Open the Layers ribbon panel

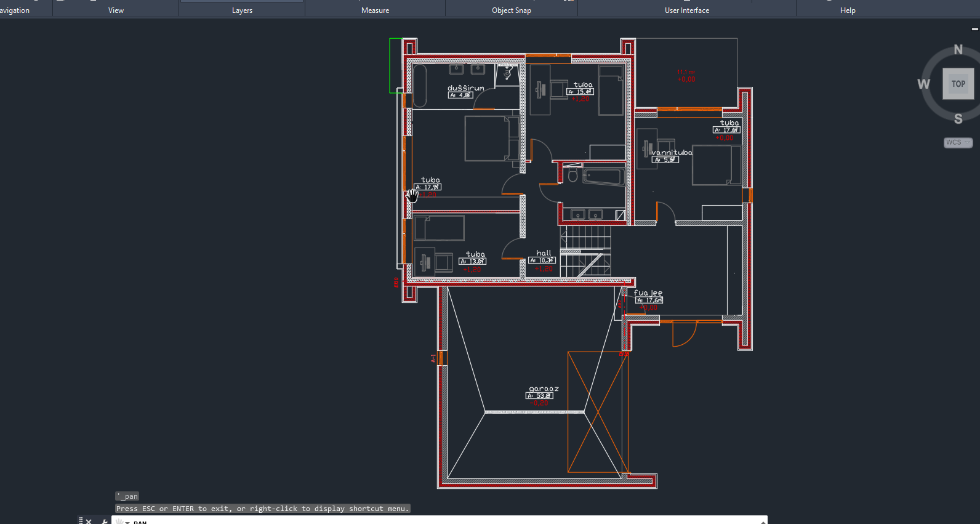(242, 10)
